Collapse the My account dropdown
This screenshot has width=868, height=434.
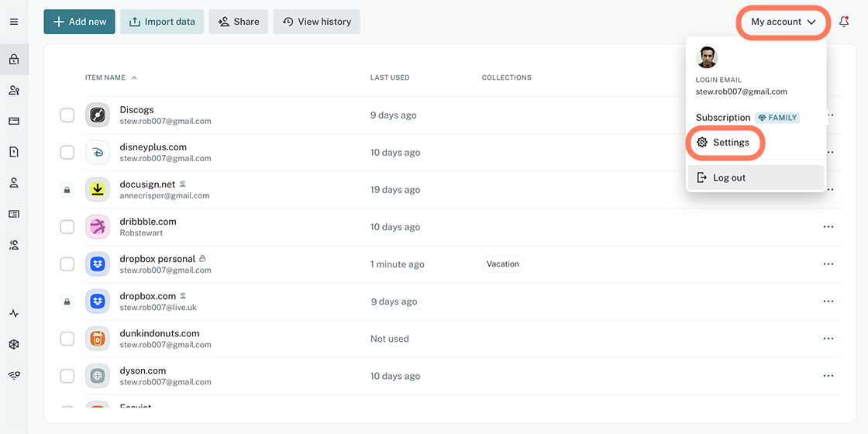point(783,22)
